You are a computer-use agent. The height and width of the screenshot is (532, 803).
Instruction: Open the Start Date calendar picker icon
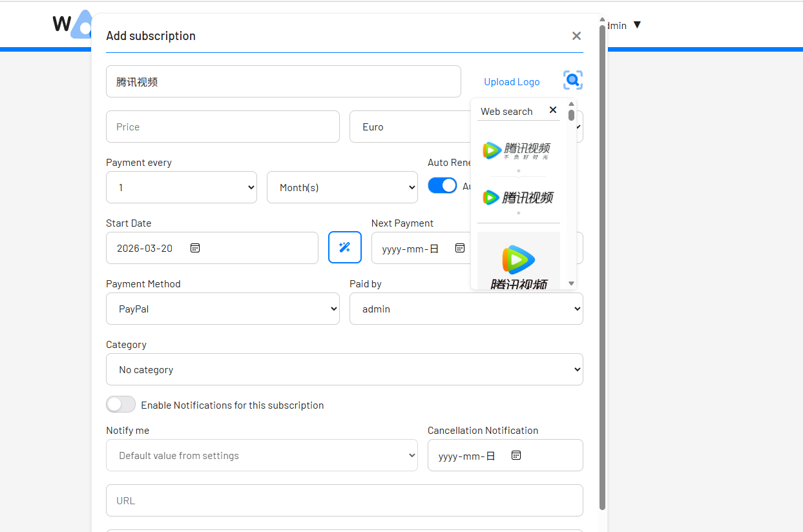pyautogui.click(x=195, y=248)
